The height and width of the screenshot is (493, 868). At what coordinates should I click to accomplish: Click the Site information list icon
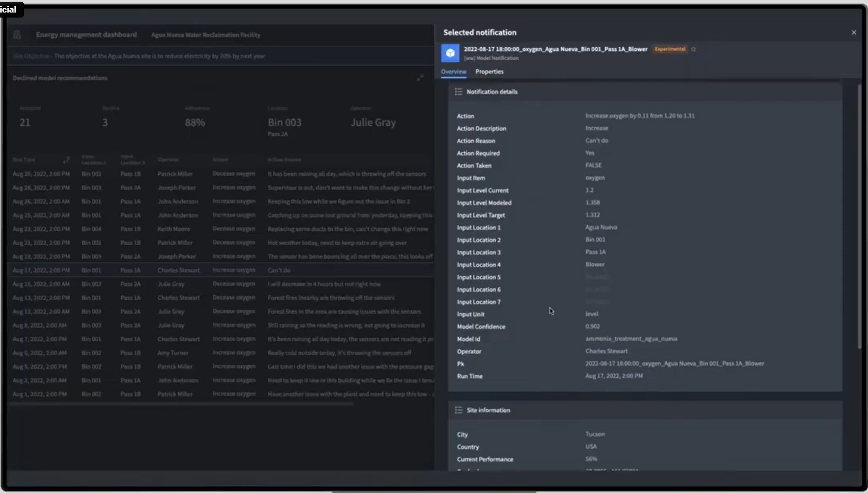tap(458, 410)
